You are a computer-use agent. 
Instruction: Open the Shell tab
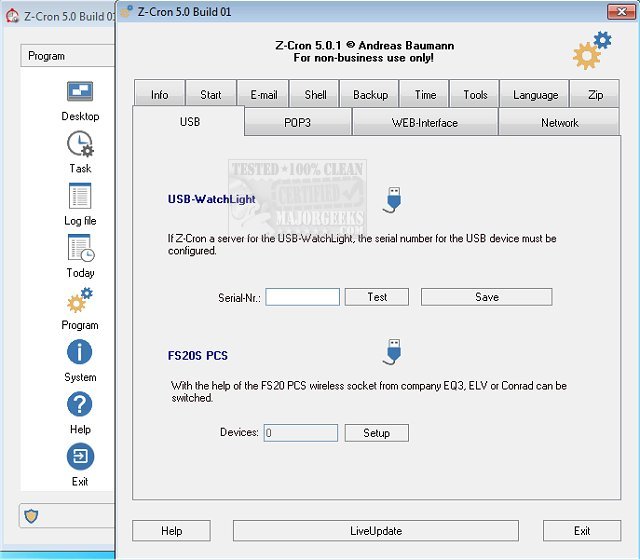tap(315, 95)
